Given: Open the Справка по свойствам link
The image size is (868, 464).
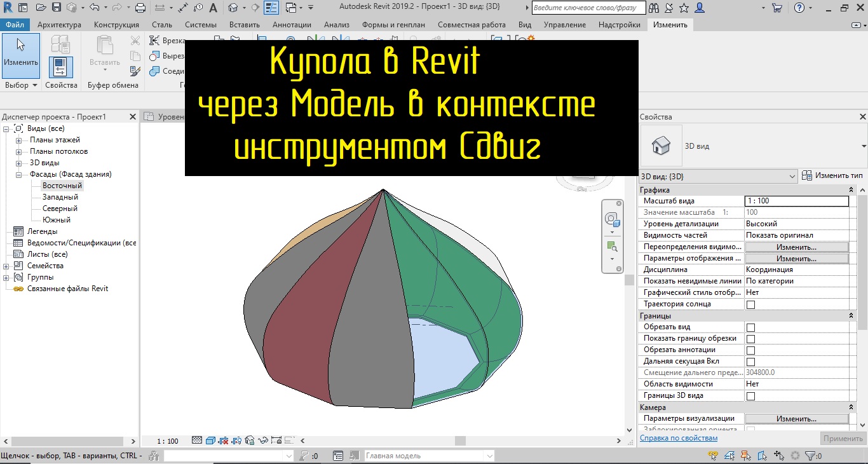Looking at the screenshot, I should pos(679,438).
